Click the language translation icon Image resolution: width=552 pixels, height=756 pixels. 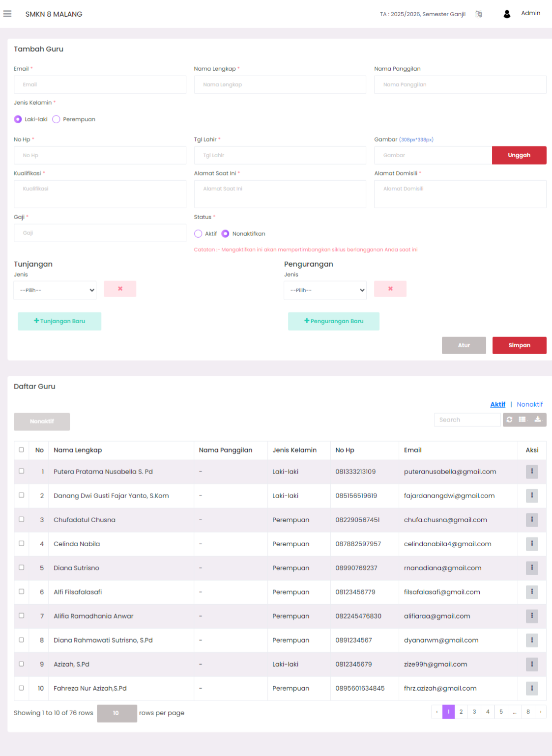(x=478, y=14)
